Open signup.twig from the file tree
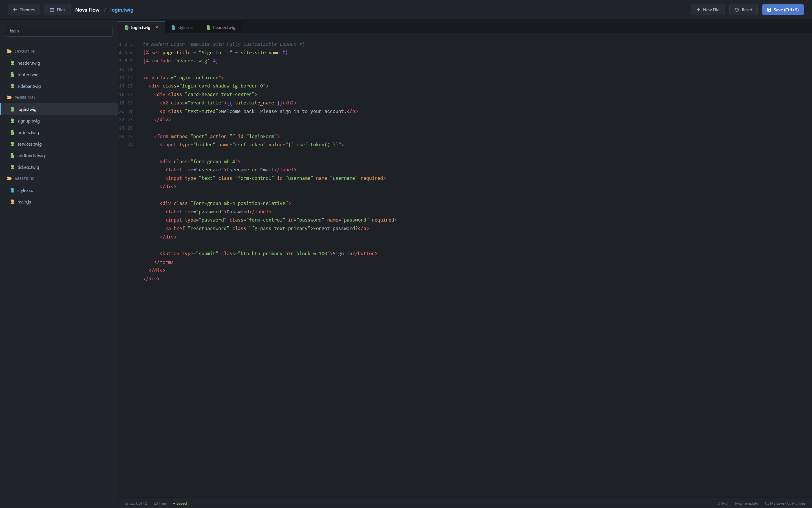 59,121
